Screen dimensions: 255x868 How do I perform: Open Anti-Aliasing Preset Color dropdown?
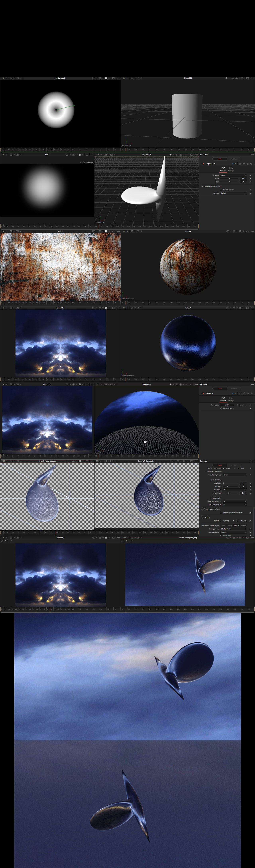coord(235,475)
